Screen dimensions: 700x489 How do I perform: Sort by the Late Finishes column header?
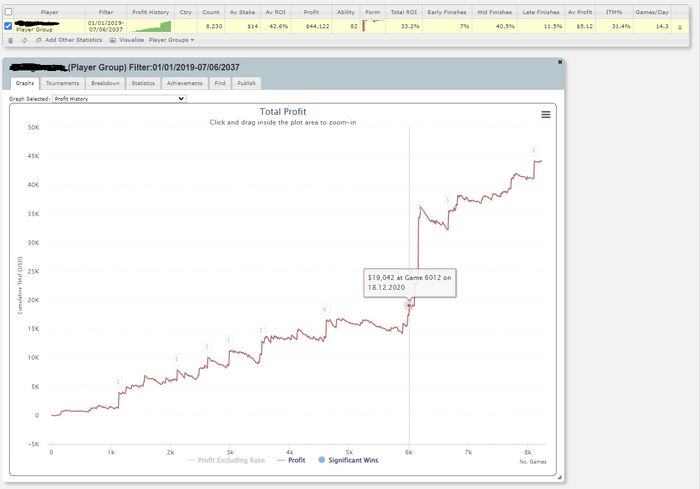click(x=541, y=12)
